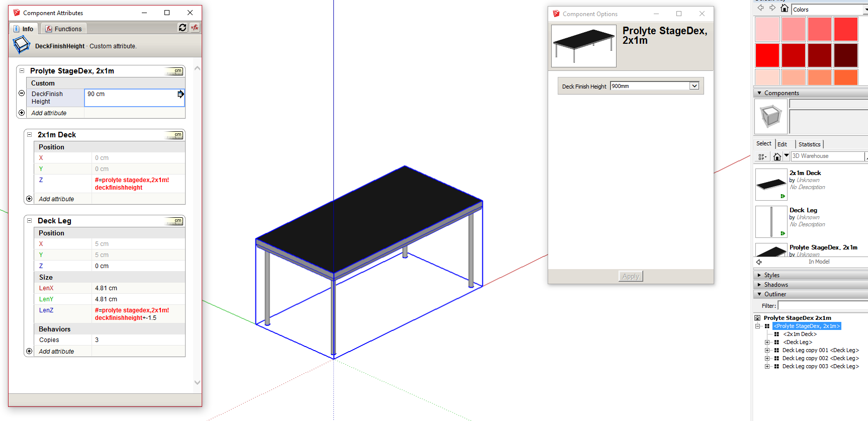Click the Apply button in Component Options

coord(631,276)
